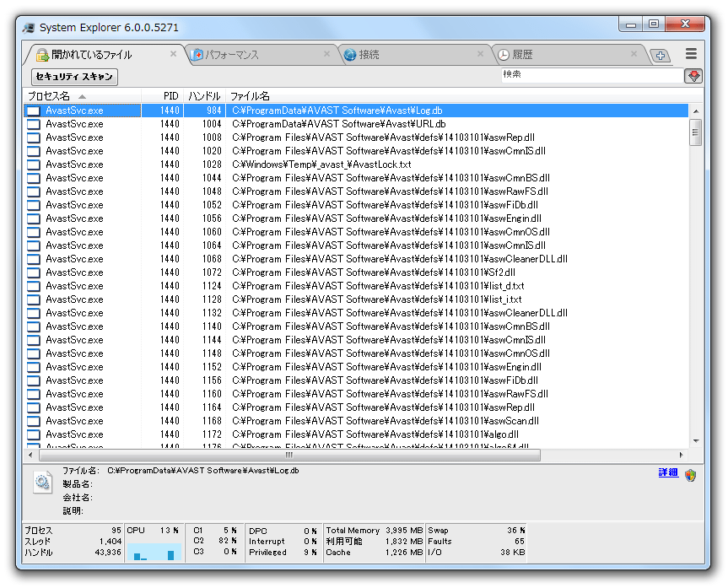Click the process icon in handle 1128 row
The height and width of the screenshot is (588, 728).
34,299
